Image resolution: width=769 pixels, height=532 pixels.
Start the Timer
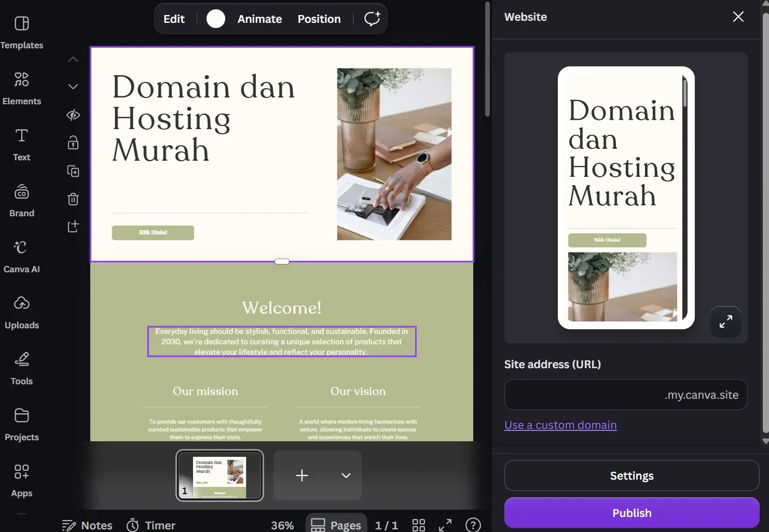point(151,525)
